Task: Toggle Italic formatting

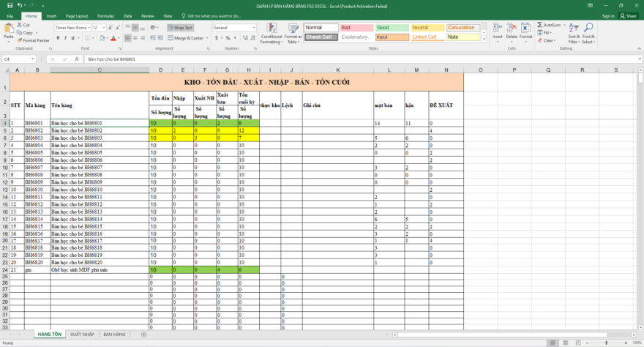Action: [x=66, y=38]
